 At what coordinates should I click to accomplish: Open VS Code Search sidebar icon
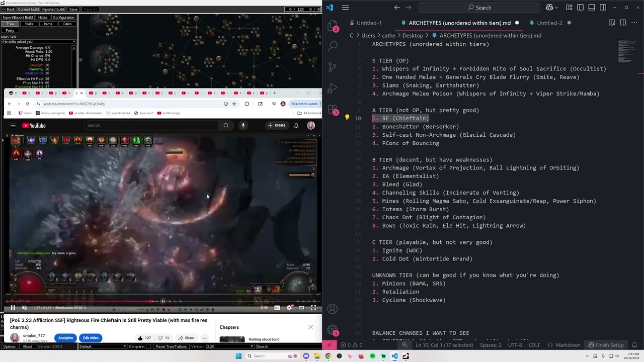tap(332, 46)
